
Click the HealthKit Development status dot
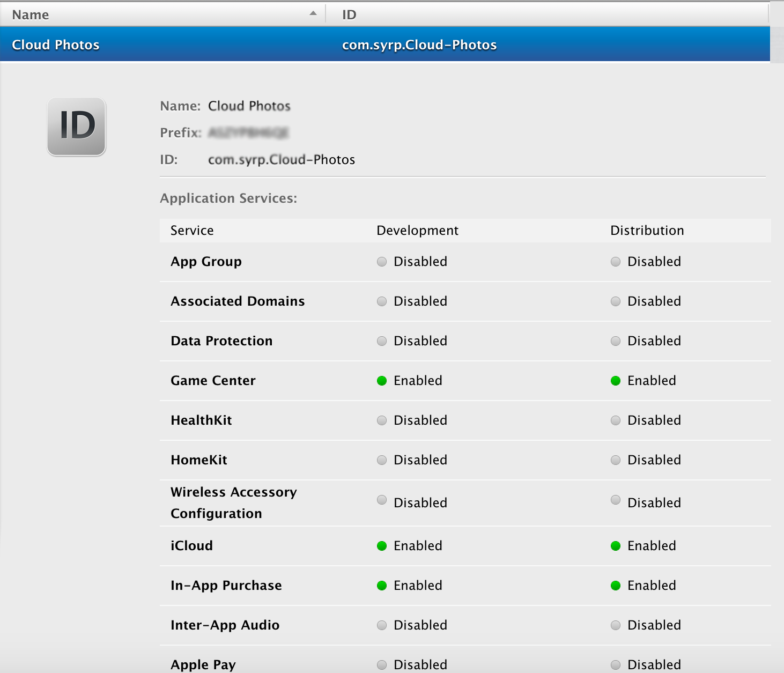coord(382,420)
